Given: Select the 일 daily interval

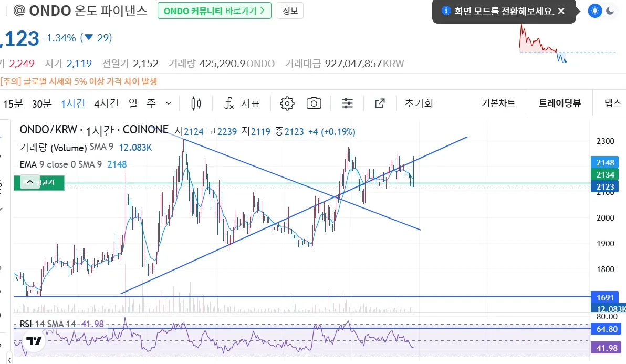Looking at the screenshot, I should coord(133,104).
